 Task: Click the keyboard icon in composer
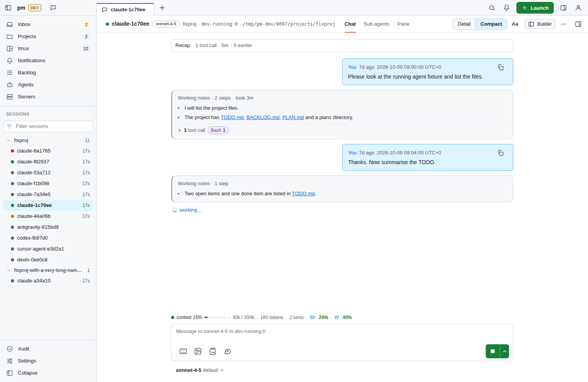pyautogui.click(x=183, y=351)
